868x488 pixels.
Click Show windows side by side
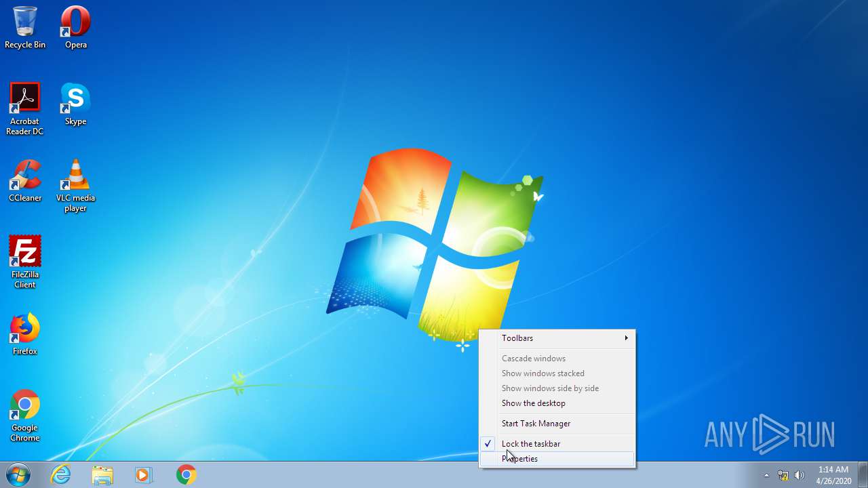click(557, 388)
